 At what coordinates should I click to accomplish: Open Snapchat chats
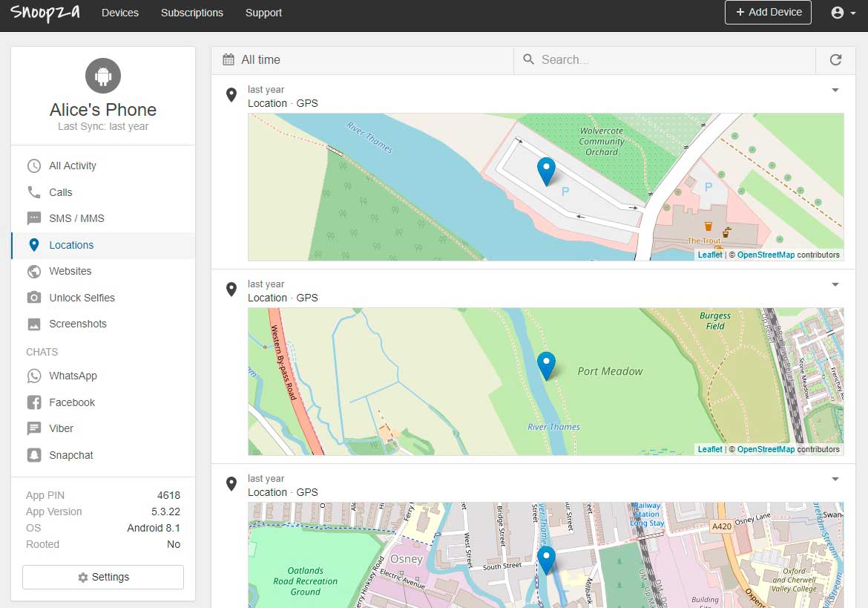click(x=103, y=455)
